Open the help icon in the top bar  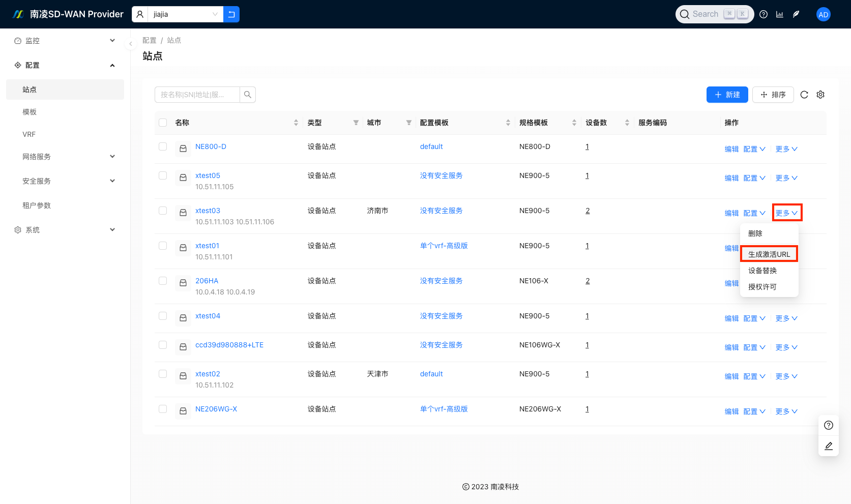point(764,14)
